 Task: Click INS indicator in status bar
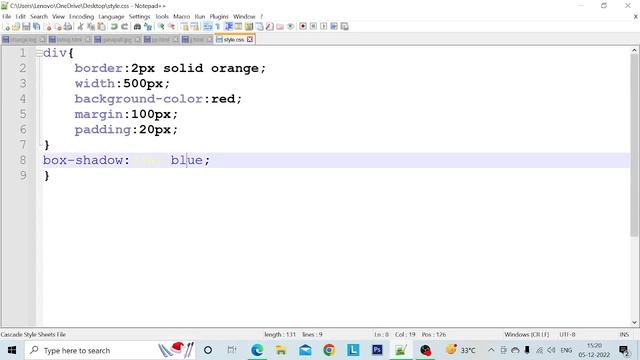pyautogui.click(x=624, y=334)
